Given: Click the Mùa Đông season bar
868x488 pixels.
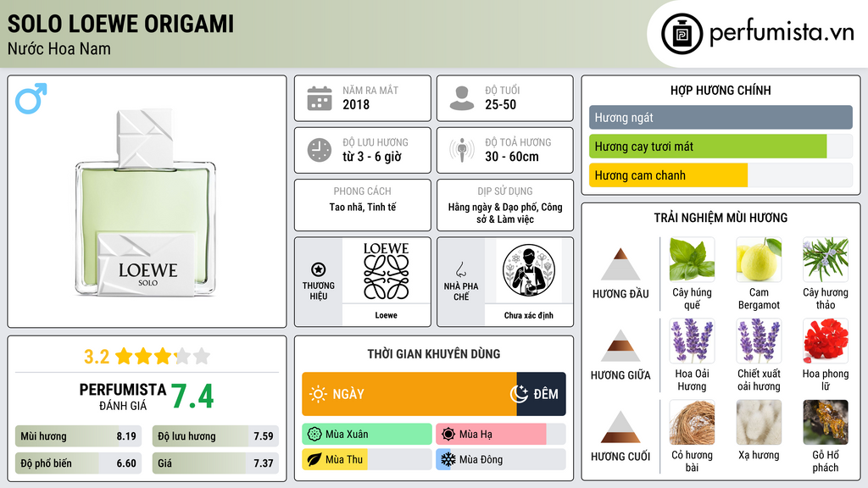Looking at the screenshot, I should coord(500,460).
